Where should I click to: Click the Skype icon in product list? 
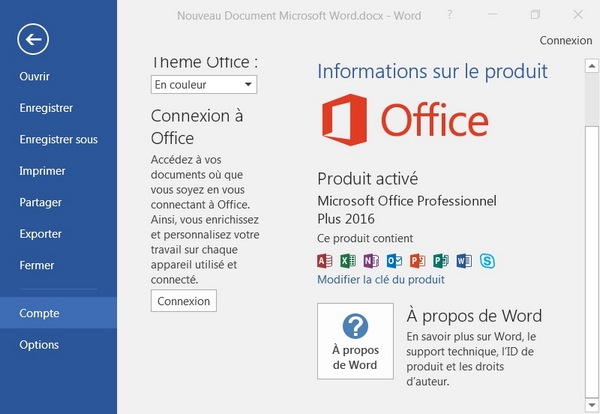coord(487,261)
